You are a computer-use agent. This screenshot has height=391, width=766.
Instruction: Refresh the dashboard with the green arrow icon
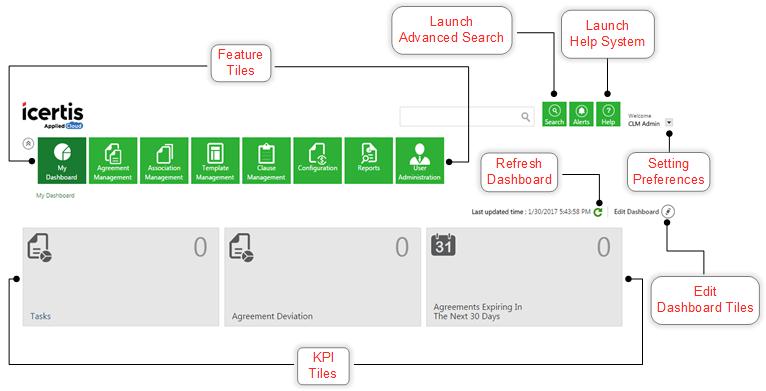pyautogui.click(x=598, y=212)
